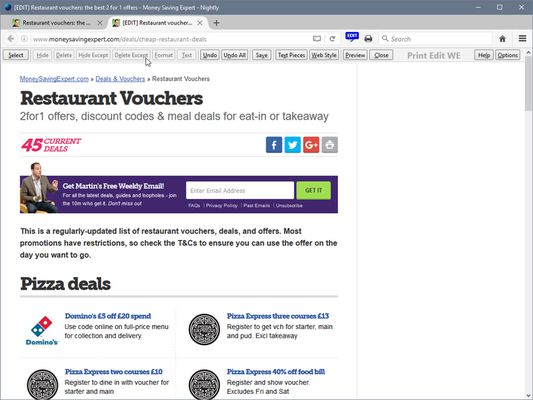The height and width of the screenshot is (400, 533).
Task: Click the Preview button in toolbar
Action: pos(355,55)
